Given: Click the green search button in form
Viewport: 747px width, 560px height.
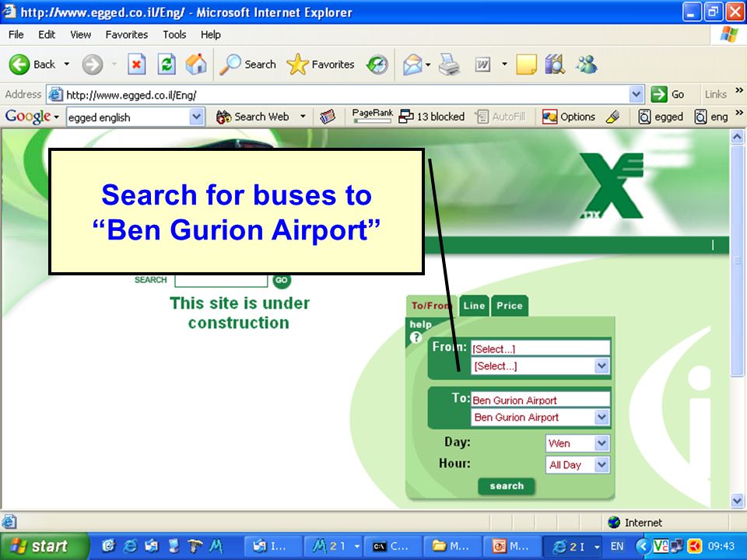Looking at the screenshot, I should [x=507, y=486].
